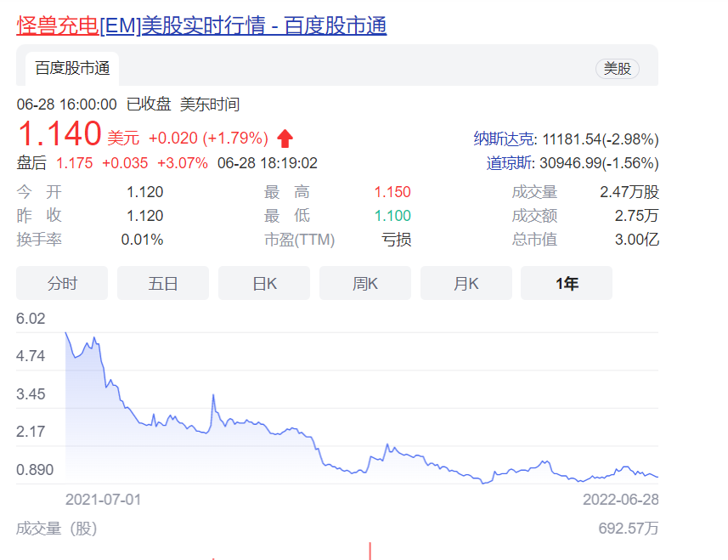Click the after-hours 盘后 price 1.175
This screenshot has width=728, height=560.
point(75,163)
